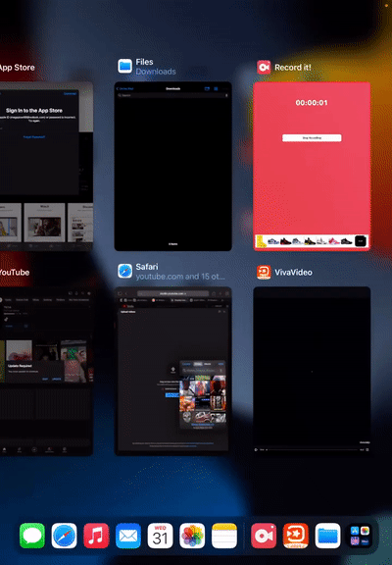Open Files app from dock recents
The width and height of the screenshot is (392, 565).
tap(327, 536)
